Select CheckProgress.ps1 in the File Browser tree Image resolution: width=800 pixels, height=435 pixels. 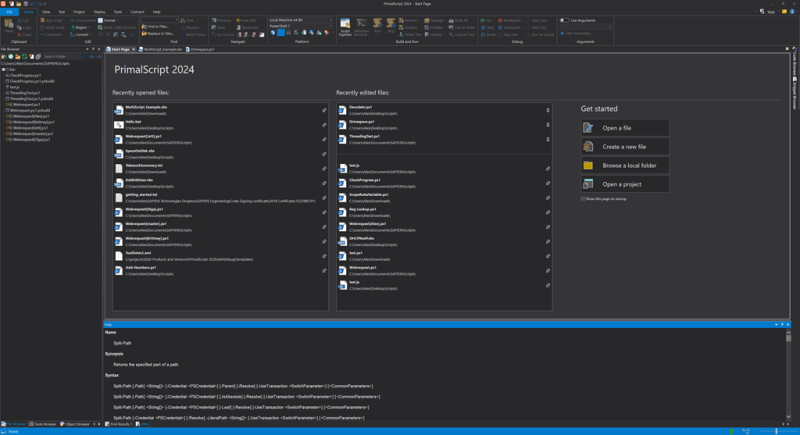point(26,75)
